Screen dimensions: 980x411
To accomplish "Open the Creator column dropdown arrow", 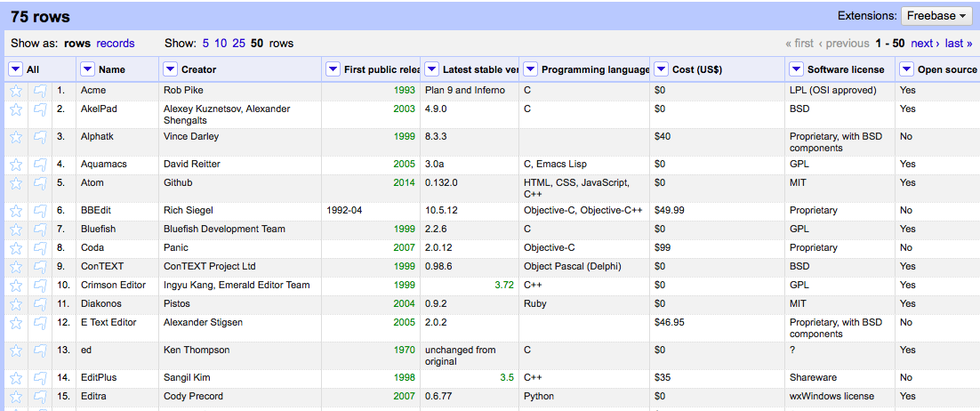I will pyautogui.click(x=170, y=69).
